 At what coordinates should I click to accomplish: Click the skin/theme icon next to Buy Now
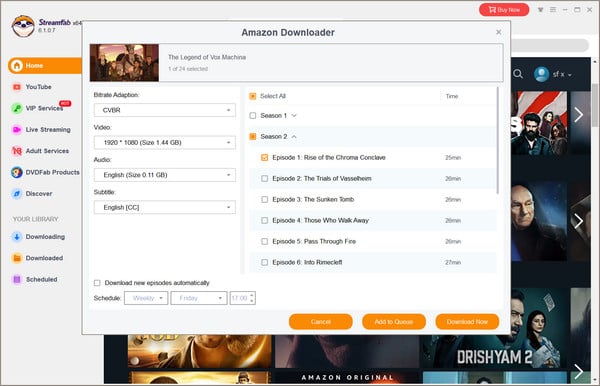540,10
